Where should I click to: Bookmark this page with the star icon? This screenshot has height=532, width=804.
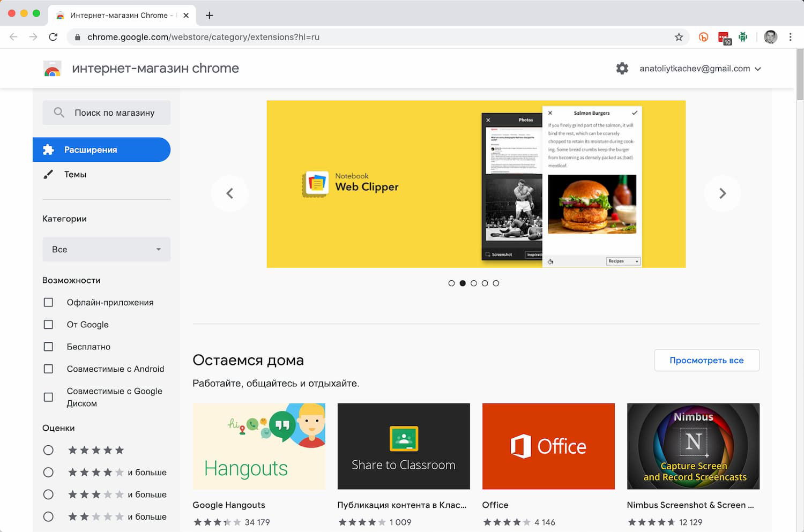[x=679, y=37]
